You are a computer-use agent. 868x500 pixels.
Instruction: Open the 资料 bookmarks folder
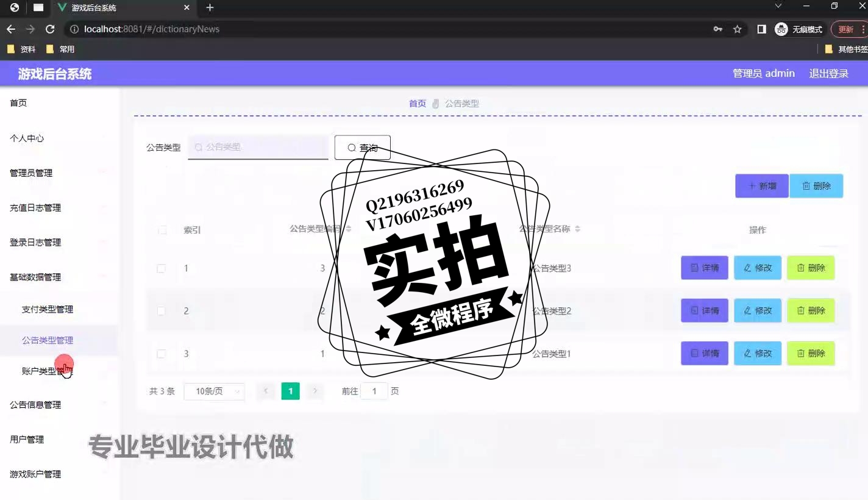(21, 49)
